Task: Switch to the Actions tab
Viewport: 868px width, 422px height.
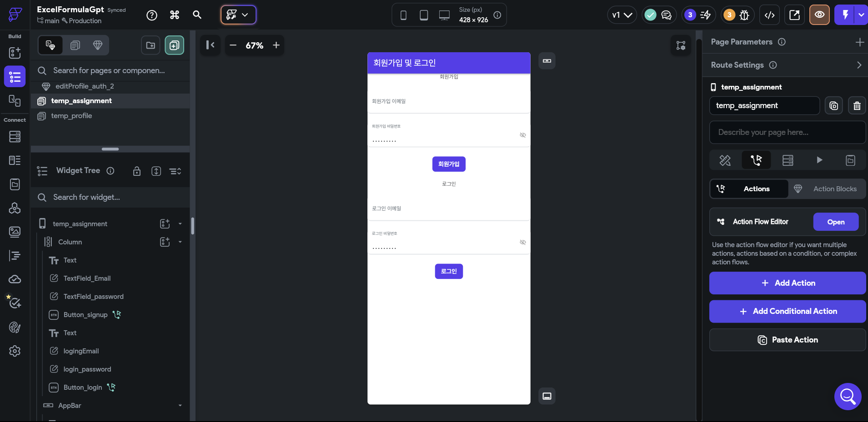Action: pyautogui.click(x=749, y=189)
